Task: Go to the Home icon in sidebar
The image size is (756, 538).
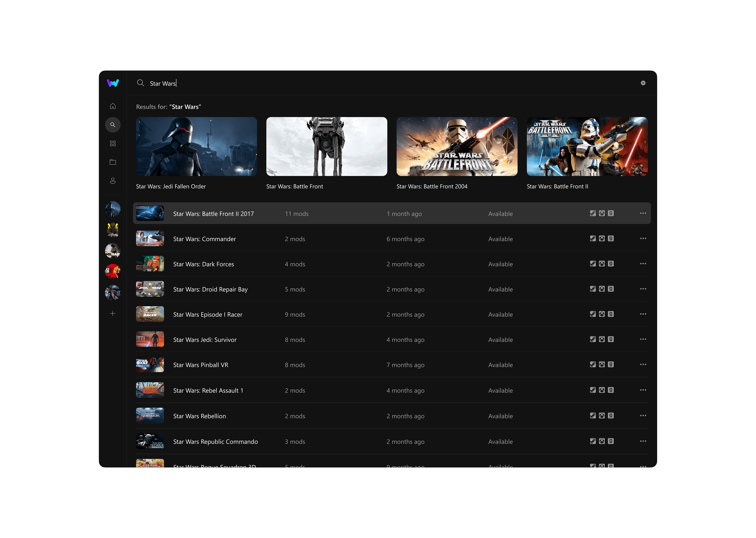Action: point(113,106)
